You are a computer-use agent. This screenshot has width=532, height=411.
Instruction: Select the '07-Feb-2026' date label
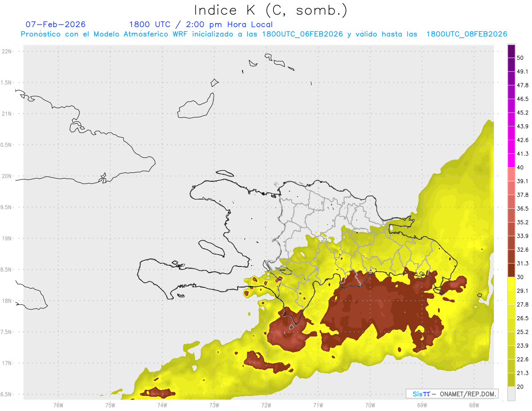pos(56,24)
